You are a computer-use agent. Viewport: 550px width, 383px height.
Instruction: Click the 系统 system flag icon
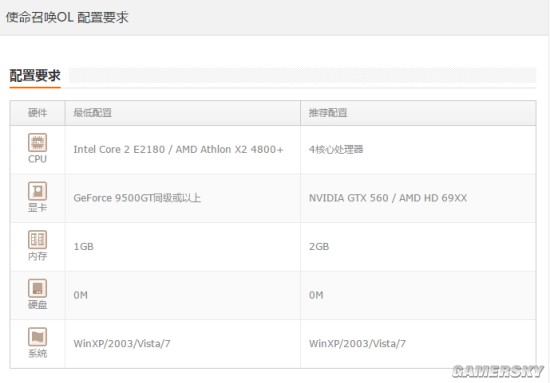point(37,337)
